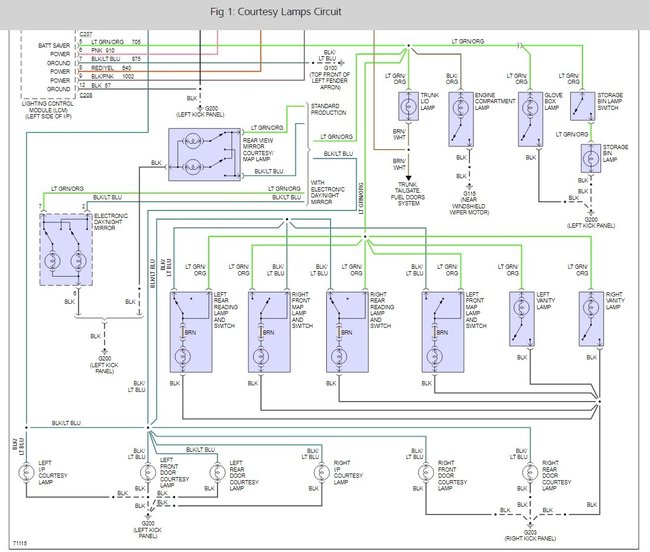This screenshot has height=552, width=650.
Task: Click the Lighting Control Module label
Action: coord(43,108)
